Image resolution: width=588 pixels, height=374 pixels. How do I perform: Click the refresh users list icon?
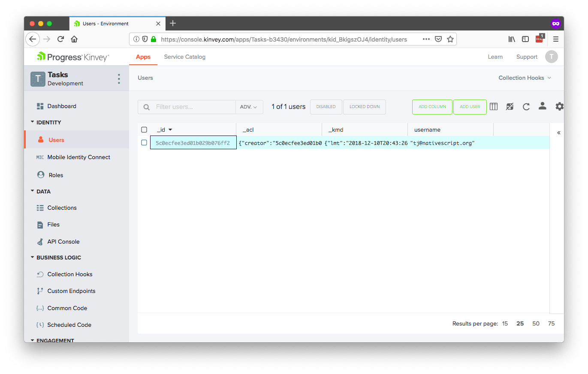(x=526, y=107)
